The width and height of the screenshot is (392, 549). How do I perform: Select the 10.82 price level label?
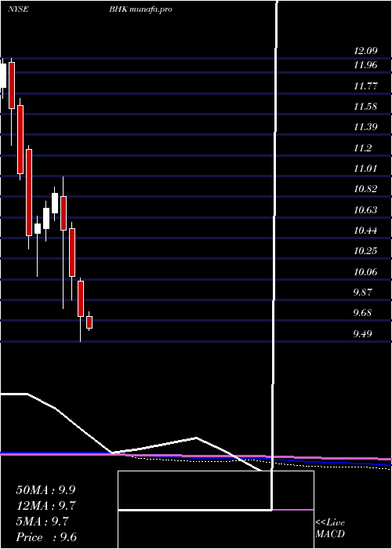pos(365,189)
